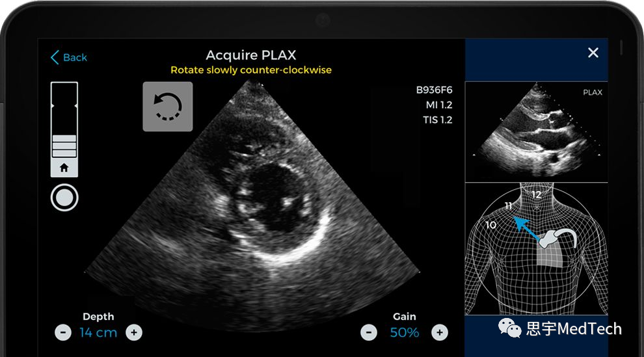The width and height of the screenshot is (644, 357).
Task: Tap the home icon under the quality meter
Action: [64, 168]
